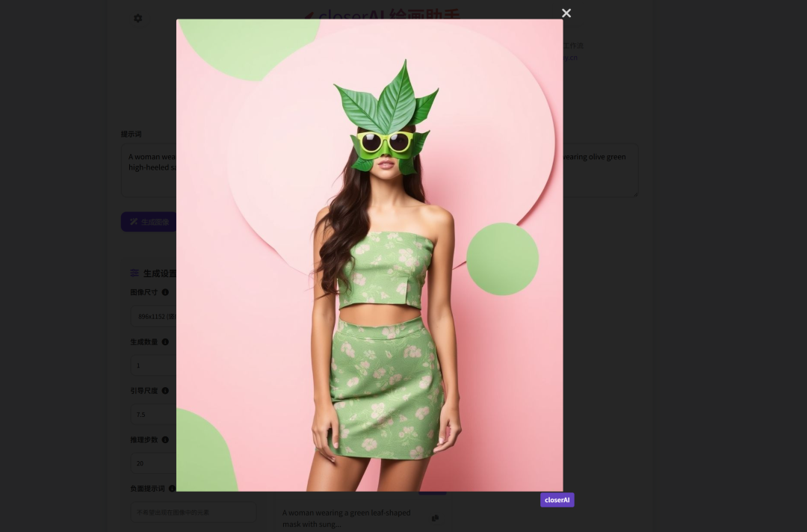The height and width of the screenshot is (532, 807).
Task: Click the 提示词 label
Action: [x=132, y=134]
